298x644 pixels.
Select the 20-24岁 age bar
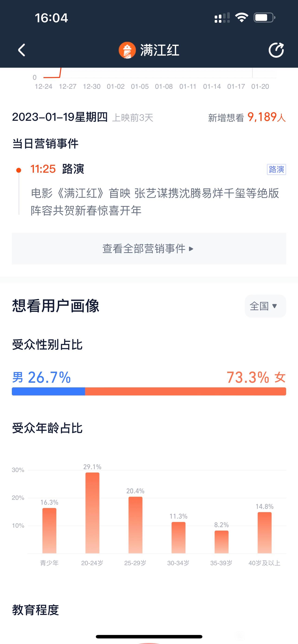coord(92,513)
